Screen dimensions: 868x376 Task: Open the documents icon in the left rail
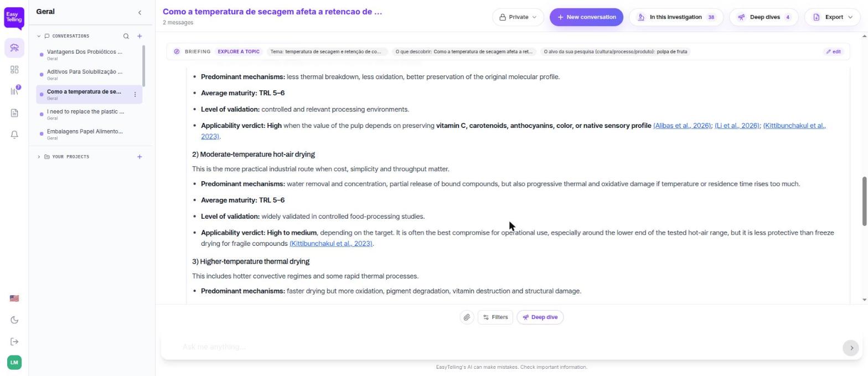[14, 113]
